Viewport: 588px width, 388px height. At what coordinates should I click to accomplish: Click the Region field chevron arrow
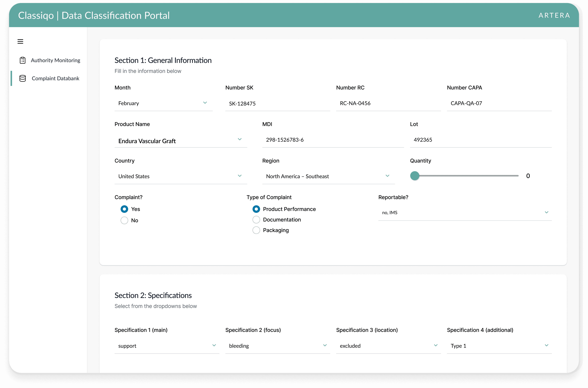tap(387, 176)
